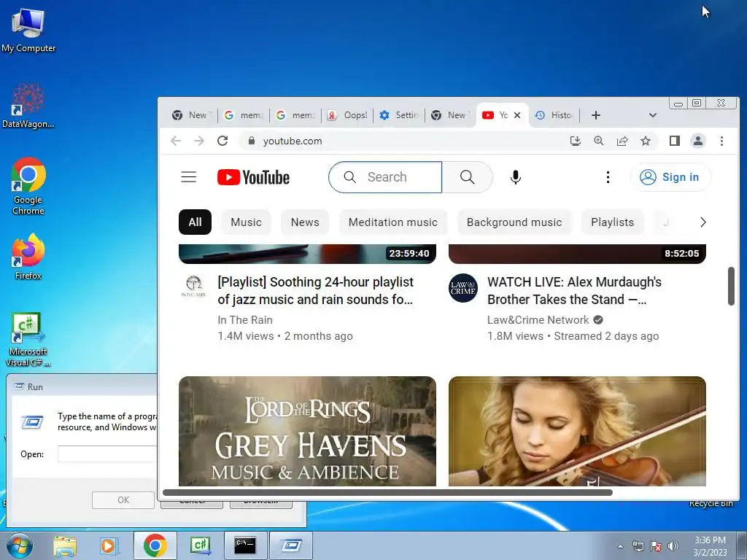747x560 pixels.
Task: Open the Soothing 24-hour jazz playlist title
Action: click(x=315, y=290)
